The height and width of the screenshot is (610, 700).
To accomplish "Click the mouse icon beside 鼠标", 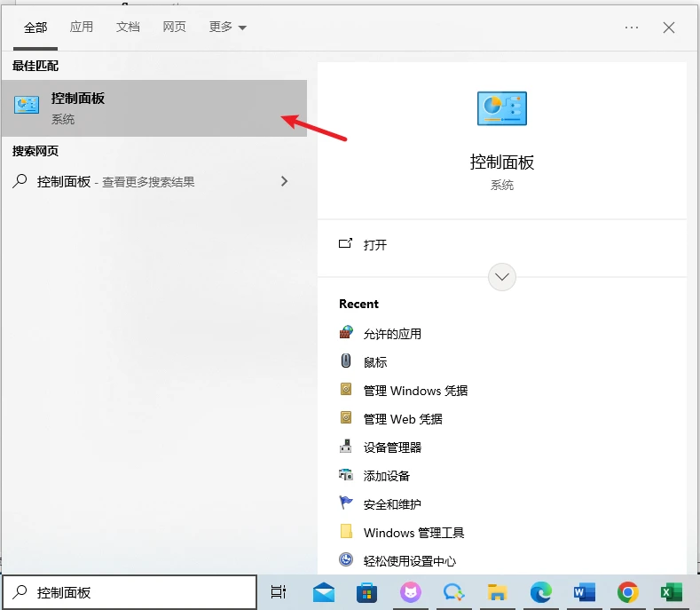I will click(346, 360).
